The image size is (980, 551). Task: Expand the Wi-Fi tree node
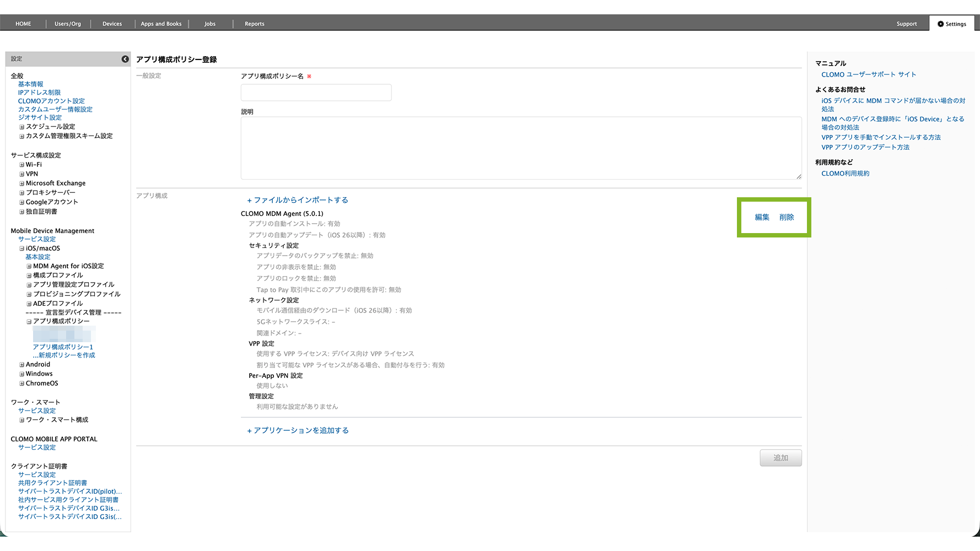coord(22,165)
